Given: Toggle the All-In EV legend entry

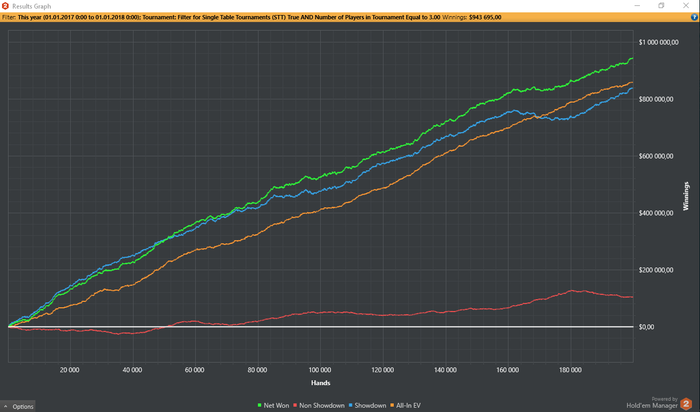Looking at the screenshot, I should [405, 405].
